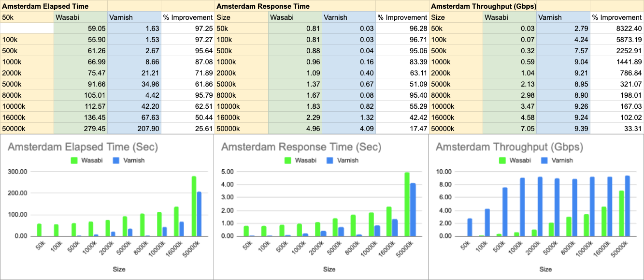Image resolution: width=644 pixels, height=280 pixels.
Task: Click the 'Amsterdam Throughput (Gbps)' chart title
Action: click(510, 147)
